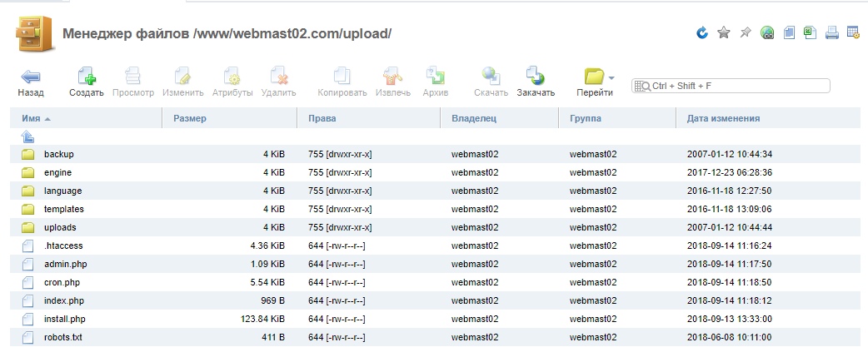
Task: Sort by Дата изменения column header
Action: tap(723, 118)
